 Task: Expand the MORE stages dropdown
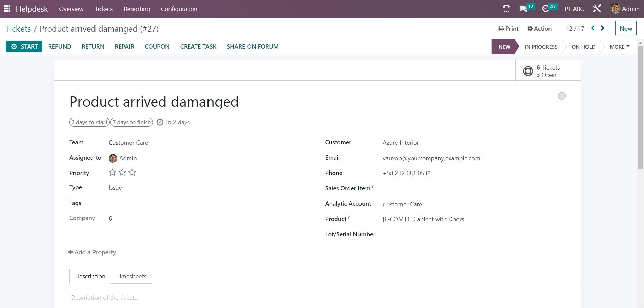(619, 47)
